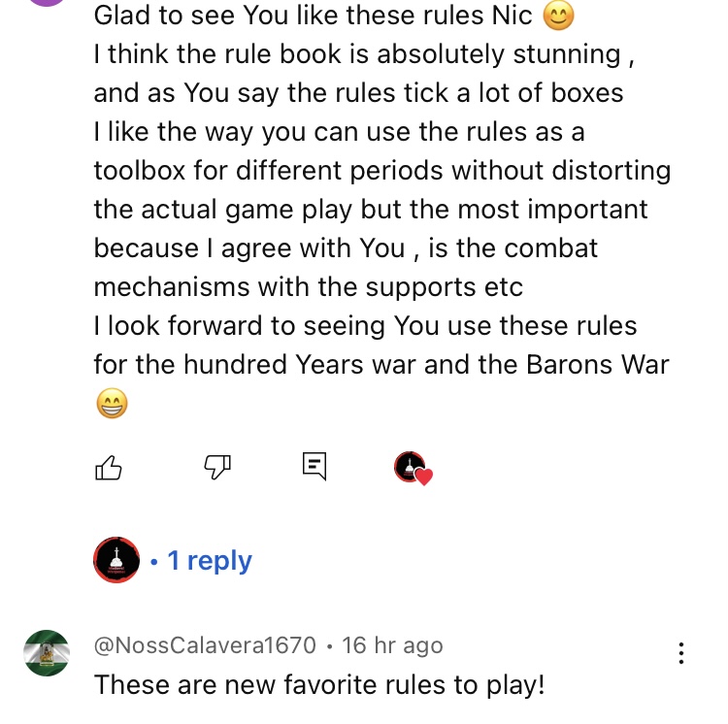
Task: Open @NossCalavera1670 username link
Action: click(205, 645)
